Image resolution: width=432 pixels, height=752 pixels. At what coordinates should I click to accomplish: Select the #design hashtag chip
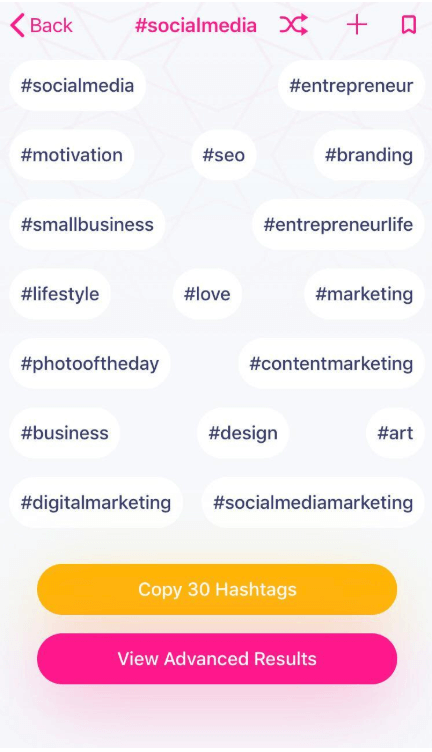pyautogui.click(x=243, y=433)
